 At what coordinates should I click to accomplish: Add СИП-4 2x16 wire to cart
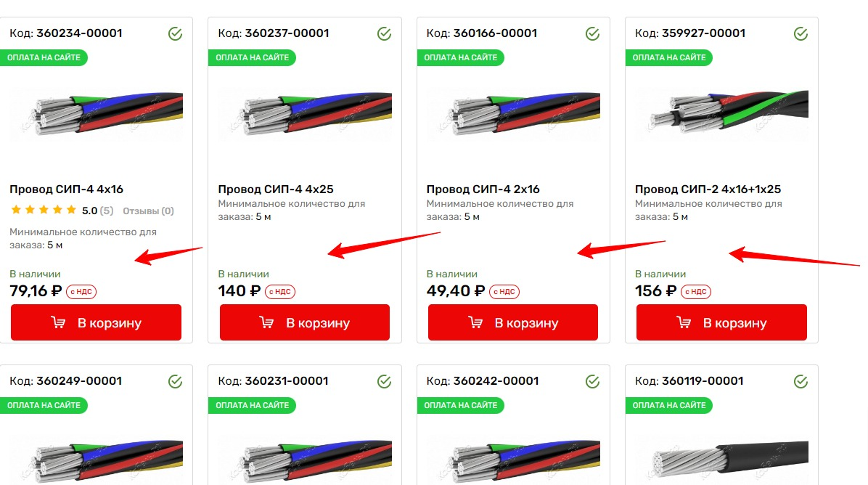513,322
